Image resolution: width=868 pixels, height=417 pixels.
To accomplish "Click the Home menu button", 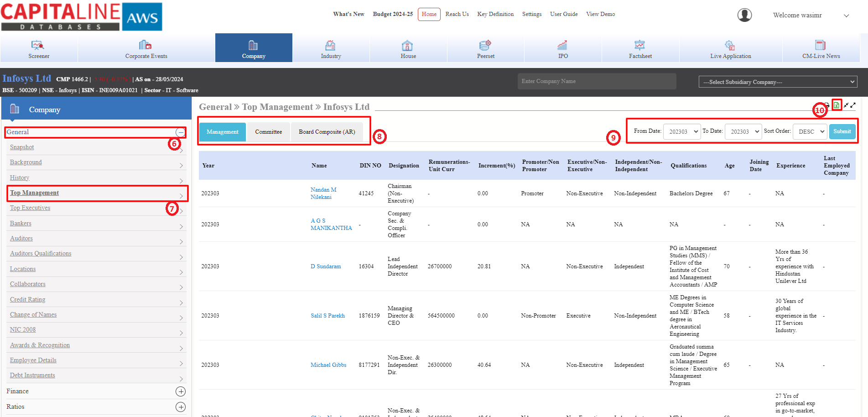I will point(429,14).
